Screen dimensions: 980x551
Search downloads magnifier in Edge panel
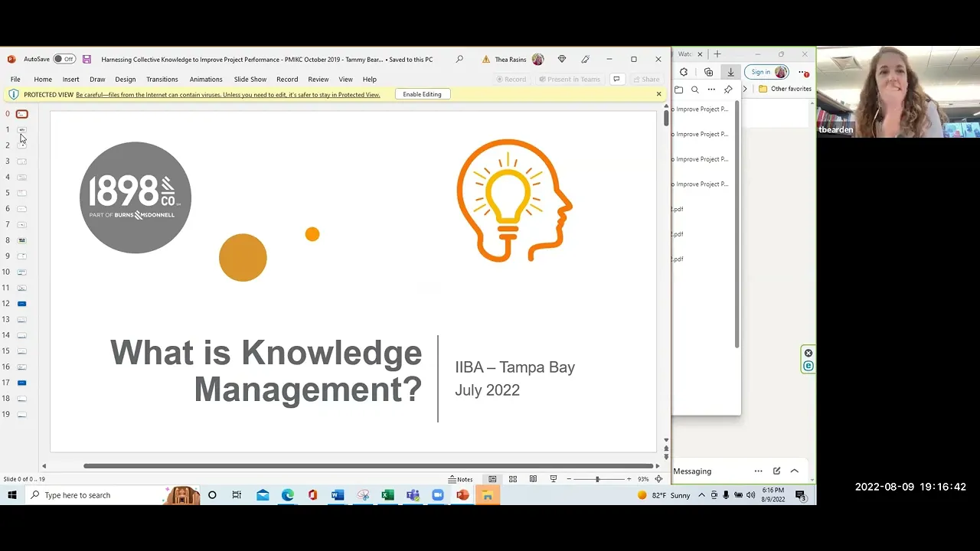(695, 90)
